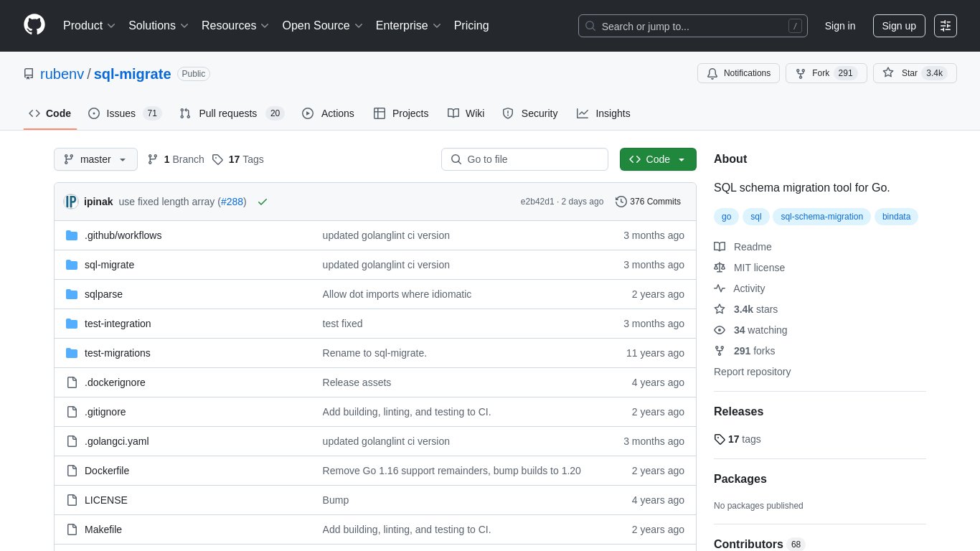The width and height of the screenshot is (980, 551).
Task: Open the green Code dropdown button
Action: 657,159
